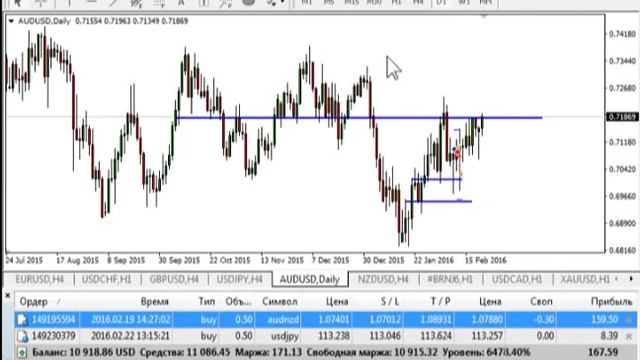
Task: Select the lower short blue support line
Action: (x=438, y=201)
